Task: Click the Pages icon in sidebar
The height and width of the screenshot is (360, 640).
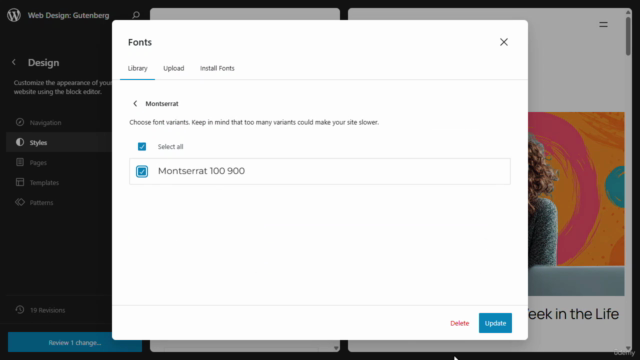Action: tap(20, 162)
